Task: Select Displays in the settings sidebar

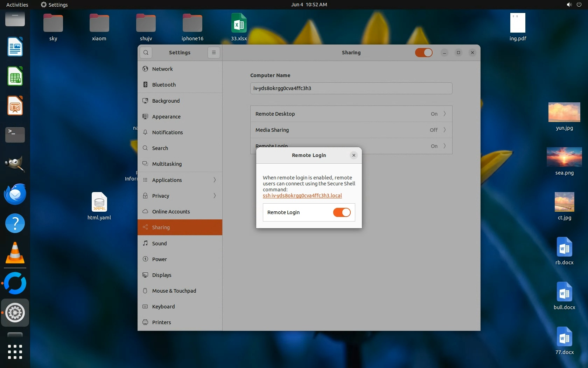Action: pyautogui.click(x=162, y=275)
